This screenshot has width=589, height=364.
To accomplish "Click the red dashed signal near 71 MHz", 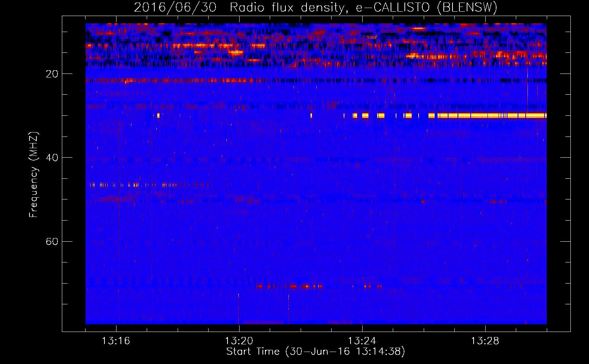I will 289,286.
